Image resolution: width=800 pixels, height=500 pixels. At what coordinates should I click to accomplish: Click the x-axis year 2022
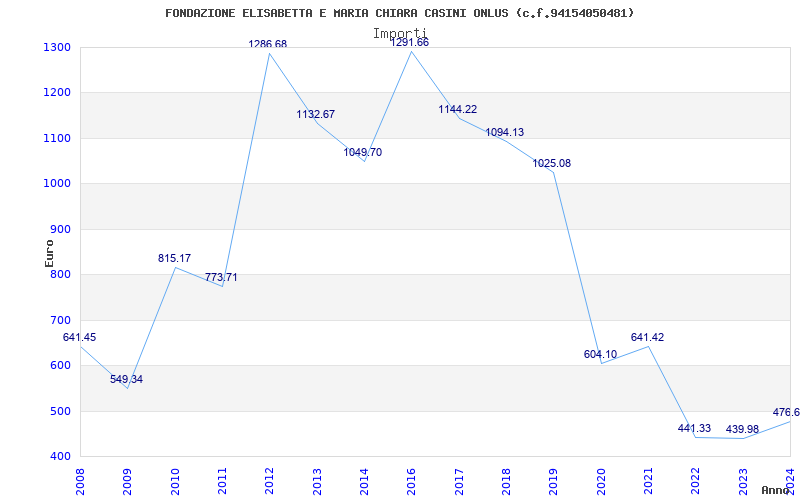point(695,482)
